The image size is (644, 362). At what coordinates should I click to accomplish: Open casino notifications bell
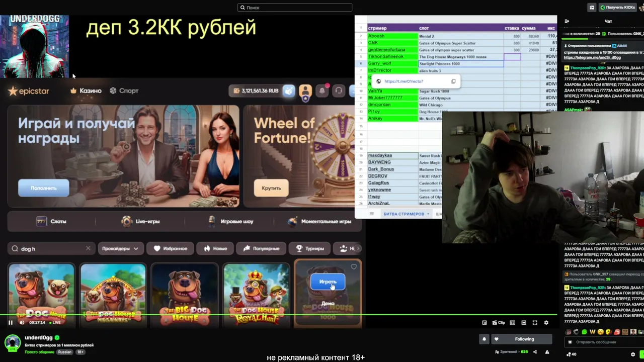[322, 91]
